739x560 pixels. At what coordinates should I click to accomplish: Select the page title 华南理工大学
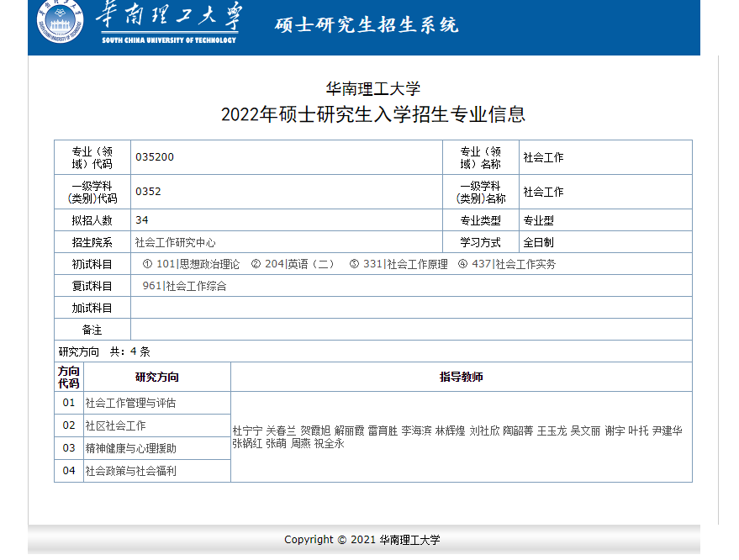point(372,88)
